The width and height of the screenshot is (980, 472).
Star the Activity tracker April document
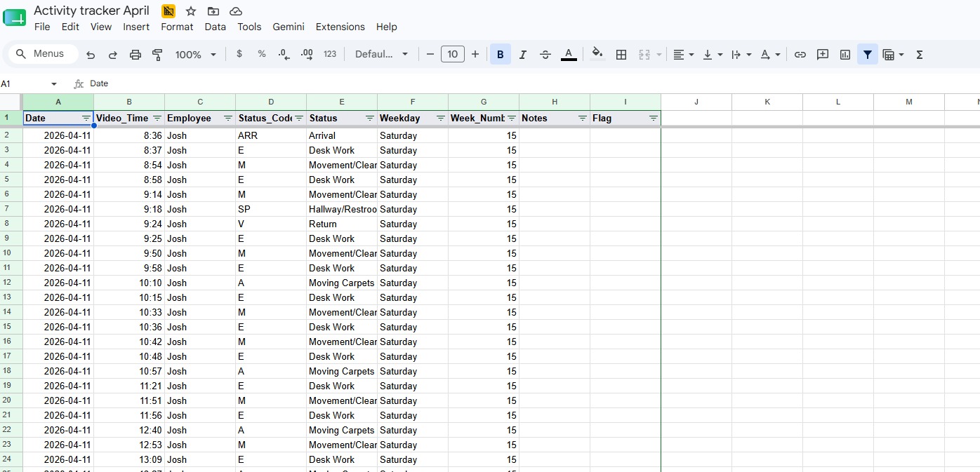(x=191, y=11)
